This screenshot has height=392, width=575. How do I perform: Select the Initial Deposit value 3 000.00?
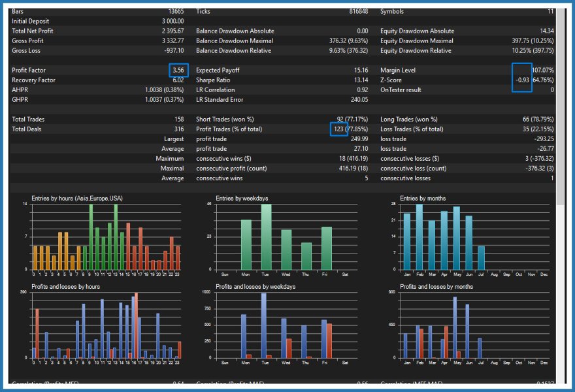point(172,22)
